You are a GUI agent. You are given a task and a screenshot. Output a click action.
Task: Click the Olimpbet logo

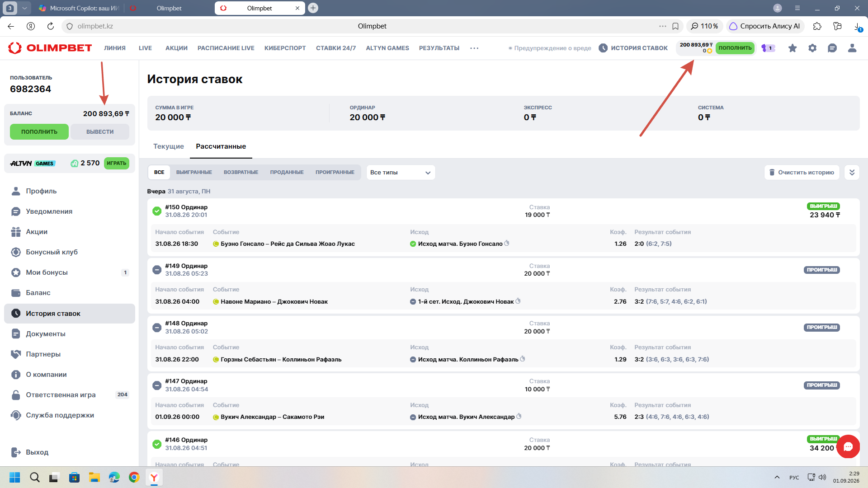(50, 48)
